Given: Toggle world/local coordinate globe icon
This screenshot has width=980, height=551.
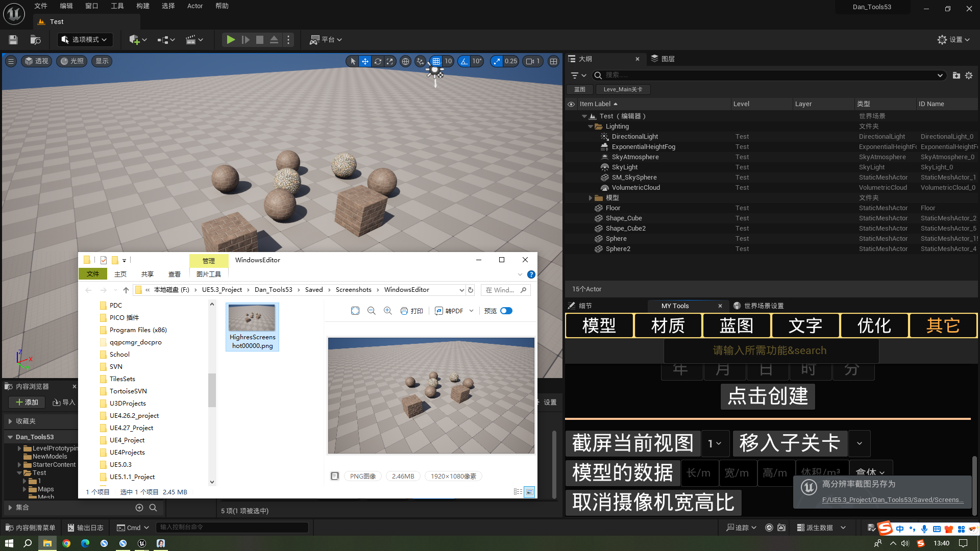Looking at the screenshot, I should pos(405,61).
